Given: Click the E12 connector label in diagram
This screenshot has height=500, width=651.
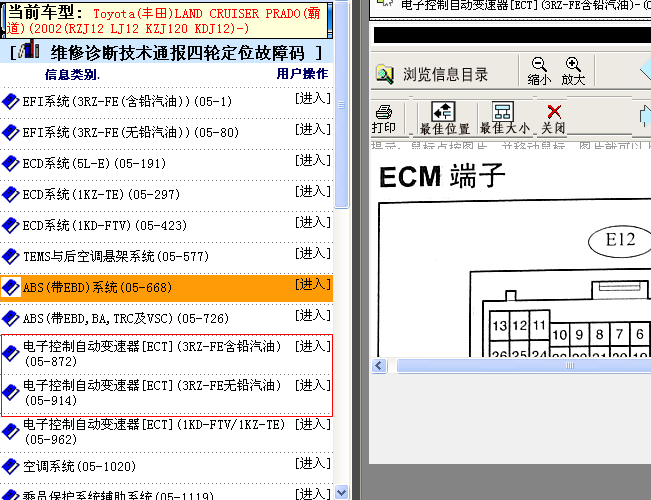Looking at the screenshot, I should (620, 240).
